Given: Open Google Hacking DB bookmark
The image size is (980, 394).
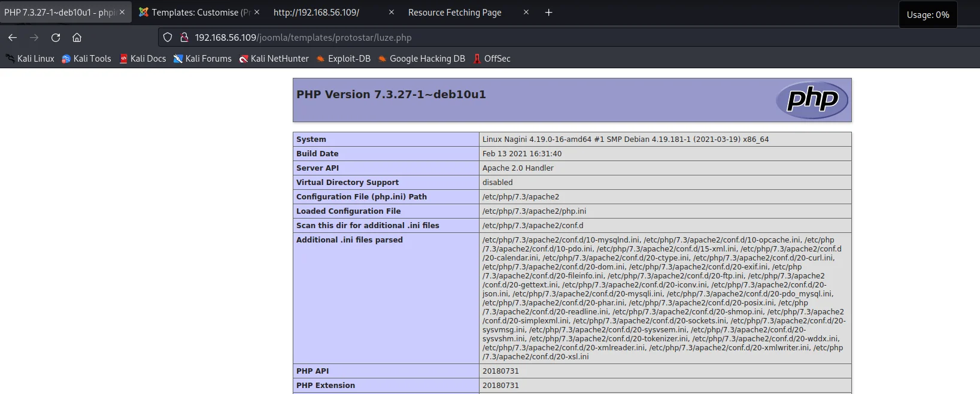Looking at the screenshot, I should click(422, 59).
